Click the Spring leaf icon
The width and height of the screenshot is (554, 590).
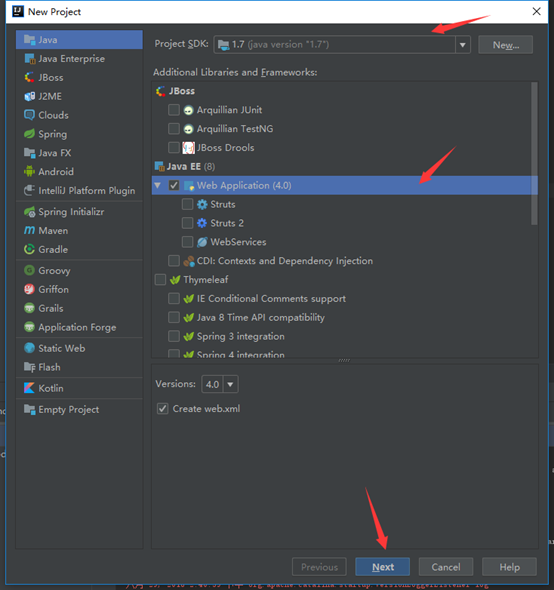click(x=29, y=134)
